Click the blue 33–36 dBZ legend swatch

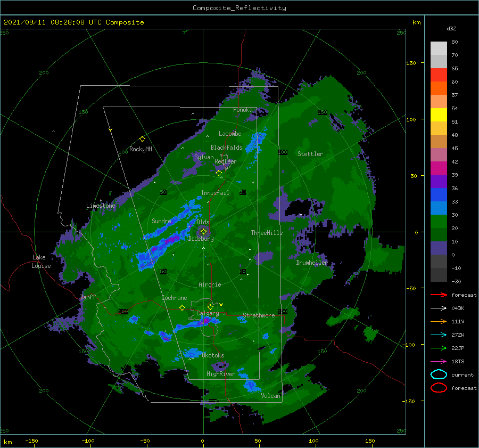439,195
